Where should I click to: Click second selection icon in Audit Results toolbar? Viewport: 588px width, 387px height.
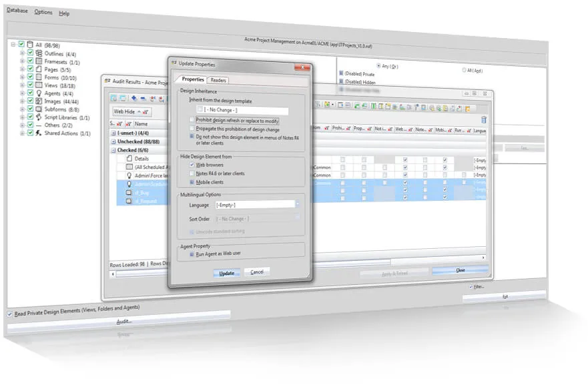[123, 98]
